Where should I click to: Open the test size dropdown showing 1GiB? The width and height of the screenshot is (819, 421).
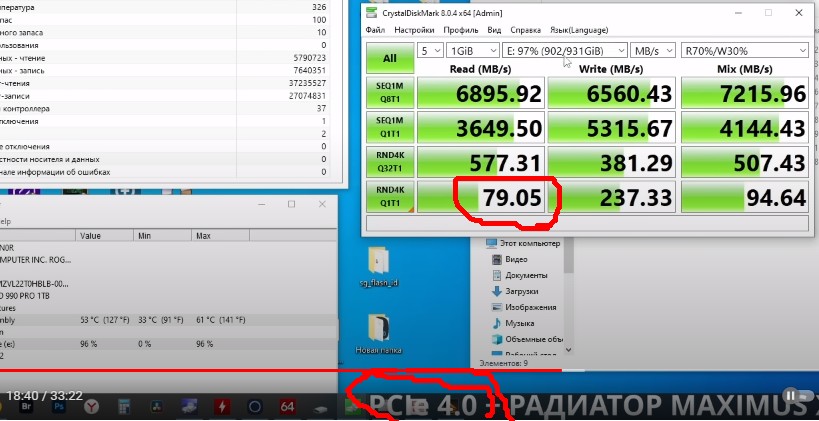point(473,51)
